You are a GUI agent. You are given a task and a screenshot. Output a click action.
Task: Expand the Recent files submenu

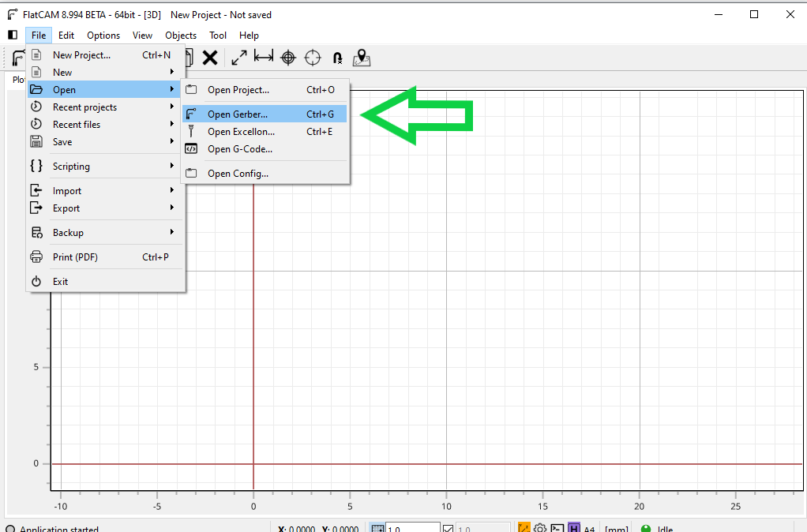point(106,125)
